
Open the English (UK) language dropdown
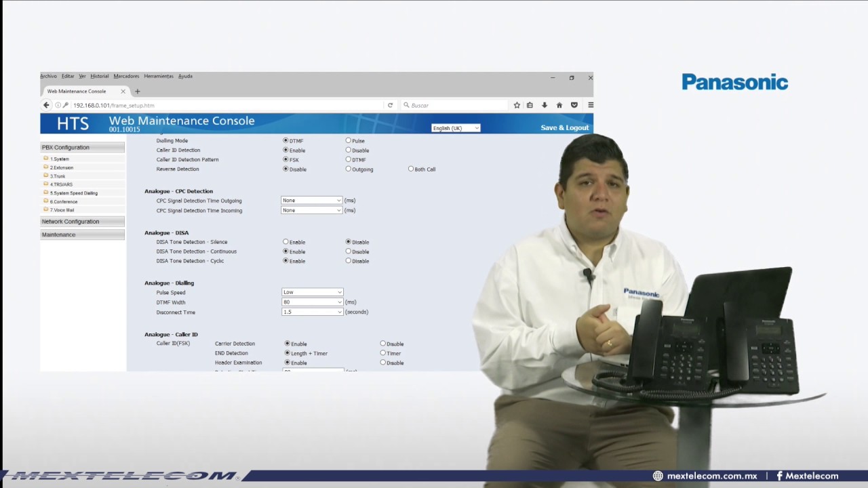pyautogui.click(x=456, y=128)
